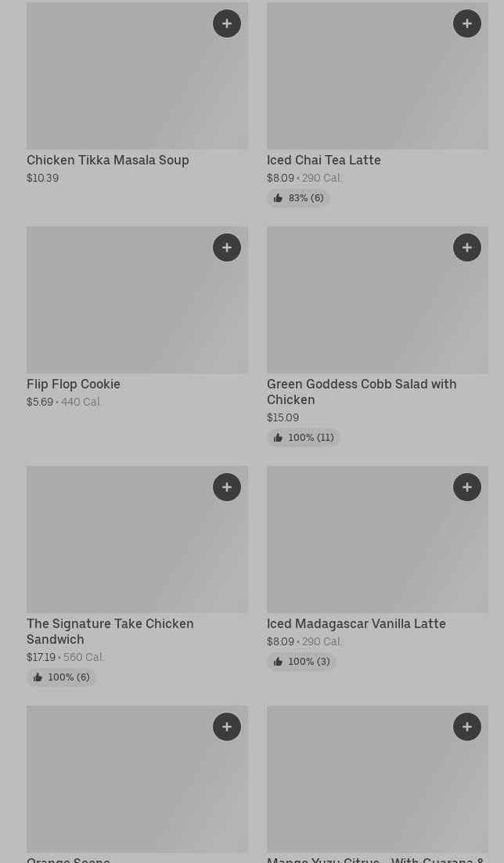Click the Flip Flop Cookie image
This screenshot has width=504, height=863.
click(137, 300)
